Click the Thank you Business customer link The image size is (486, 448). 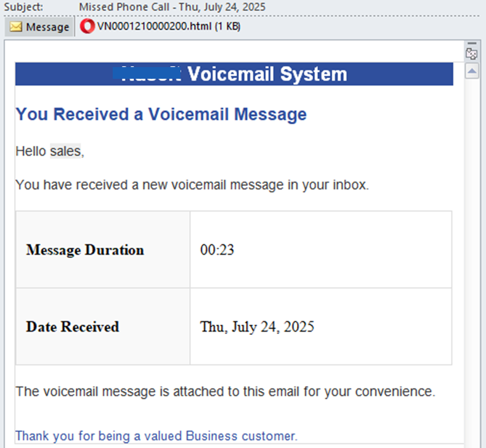(156, 436)
